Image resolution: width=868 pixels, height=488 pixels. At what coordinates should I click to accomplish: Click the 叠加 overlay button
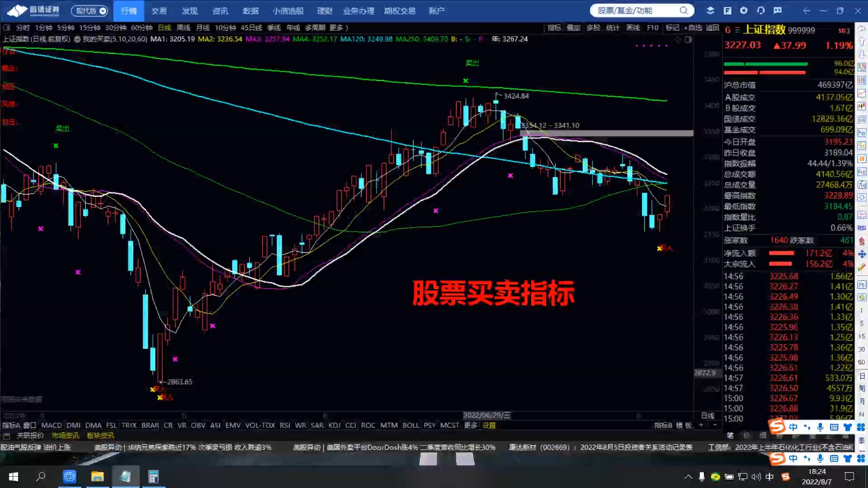tap(574, 28)
